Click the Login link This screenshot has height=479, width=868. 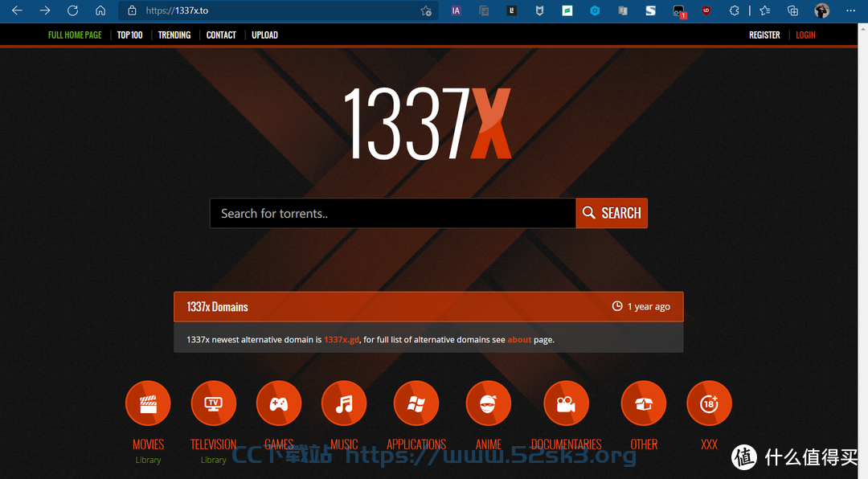(805, 35)
